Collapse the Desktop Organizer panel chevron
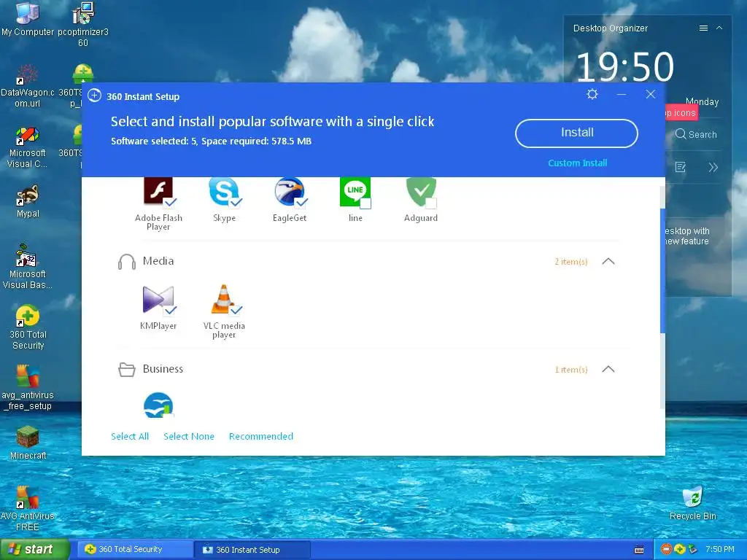747x560 pixels. point(719,28)
